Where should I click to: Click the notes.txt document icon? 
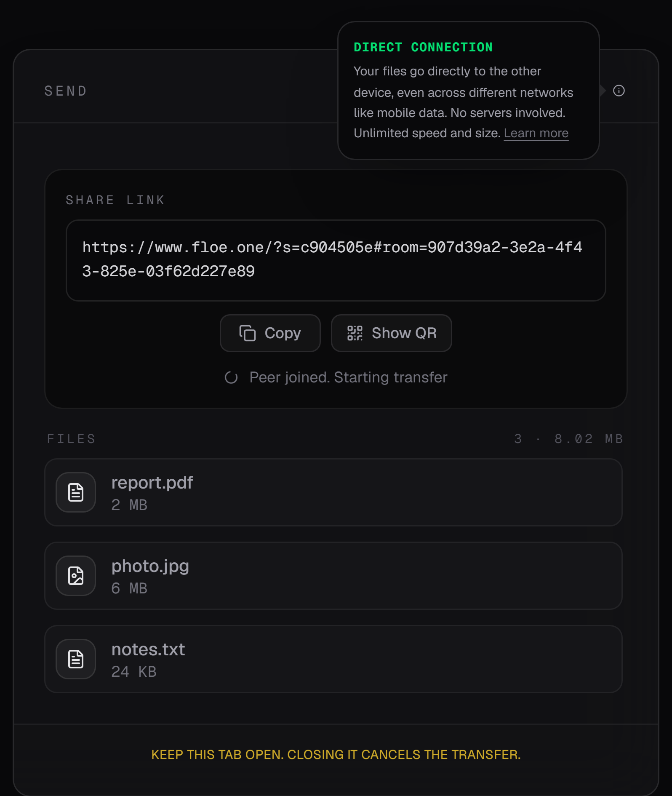click(76, 659)
